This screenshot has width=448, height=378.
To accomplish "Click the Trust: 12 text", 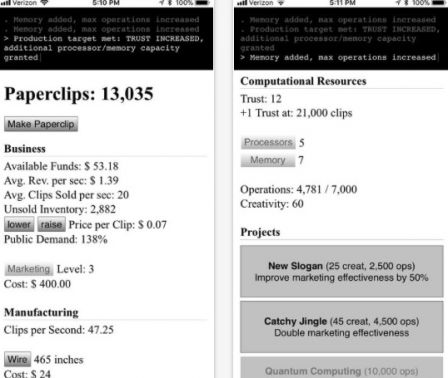I will coord(261,99).
